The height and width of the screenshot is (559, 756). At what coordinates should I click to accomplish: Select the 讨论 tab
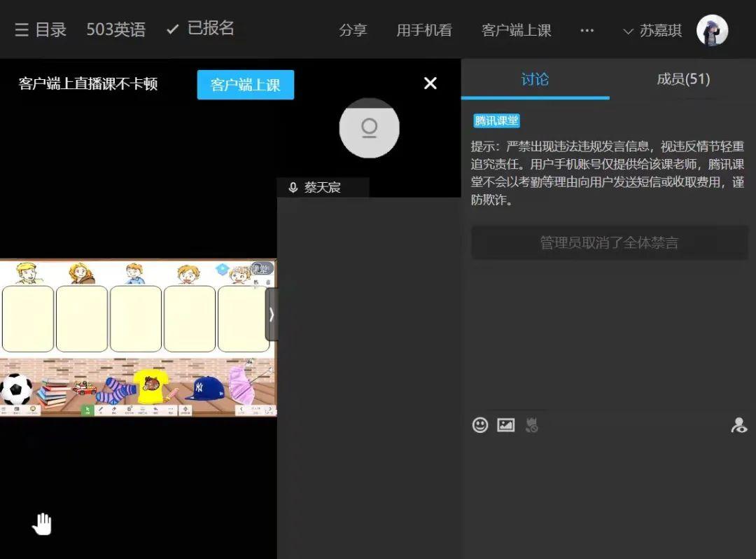[x=535, y=79]
